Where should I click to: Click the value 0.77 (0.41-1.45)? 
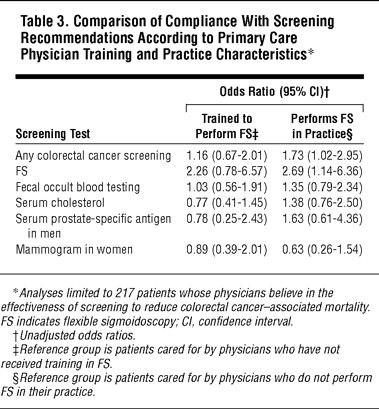(x=227, y=203)
